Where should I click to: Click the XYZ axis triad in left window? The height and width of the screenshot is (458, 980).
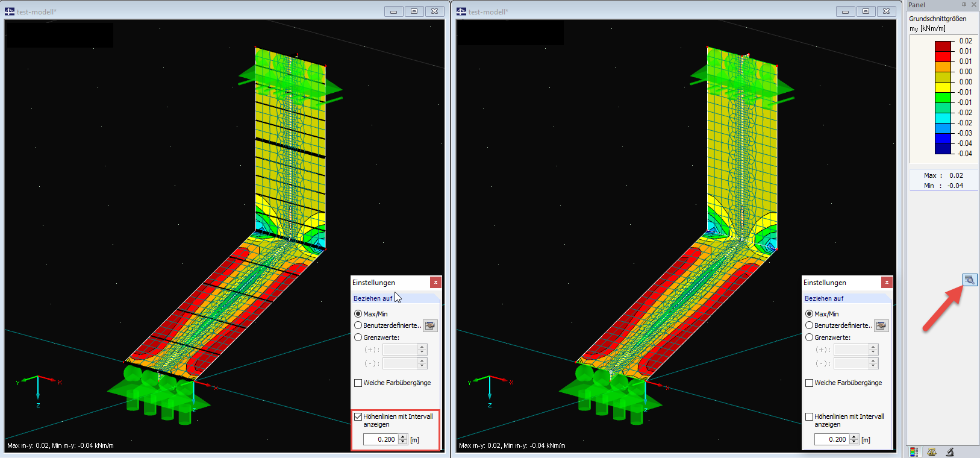38,391
